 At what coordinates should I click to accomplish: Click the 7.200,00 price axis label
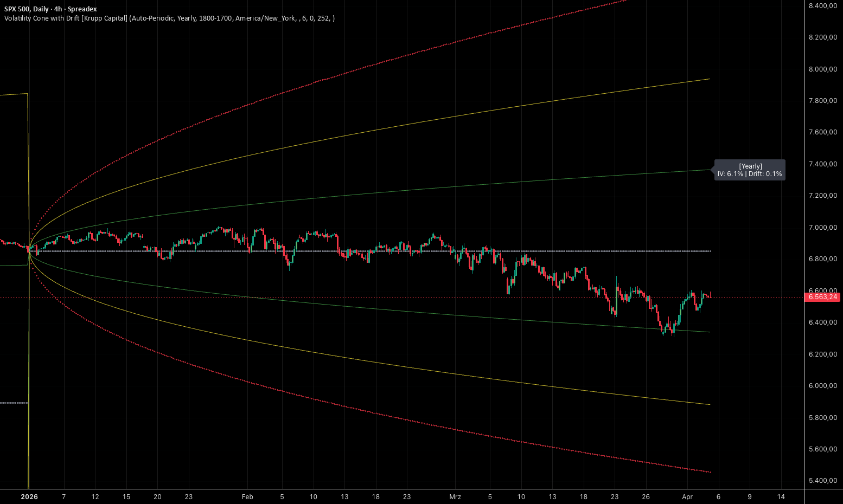point(823,196)
